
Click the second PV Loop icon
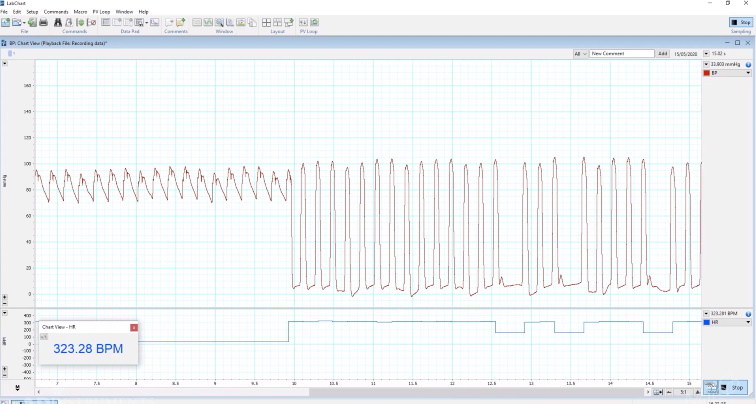tap(314, 22)
